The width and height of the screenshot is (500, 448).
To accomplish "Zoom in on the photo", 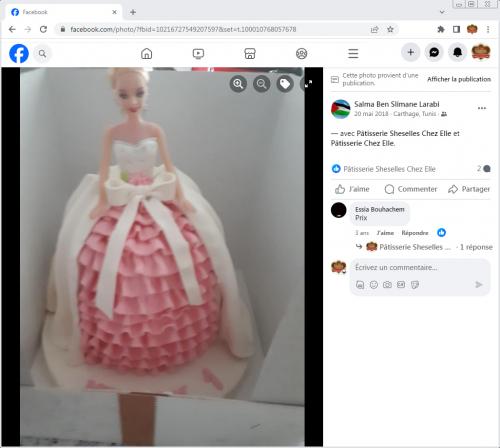I will point(238,84).
